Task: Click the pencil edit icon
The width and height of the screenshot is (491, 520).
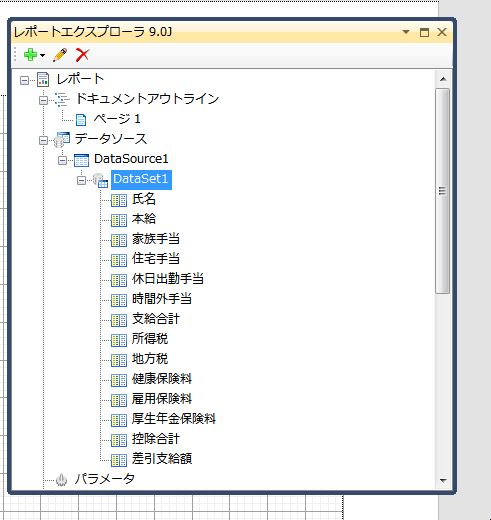Action: point(60,55)
